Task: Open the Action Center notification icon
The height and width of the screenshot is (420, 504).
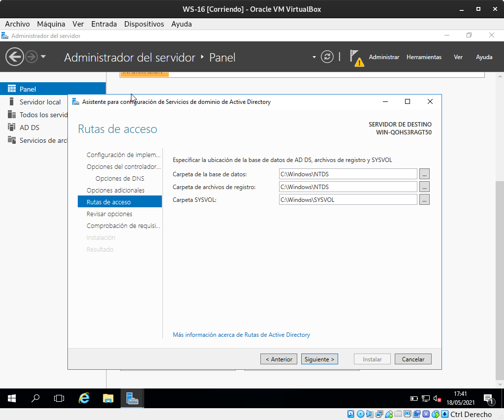Action: (x=488, y=398)
